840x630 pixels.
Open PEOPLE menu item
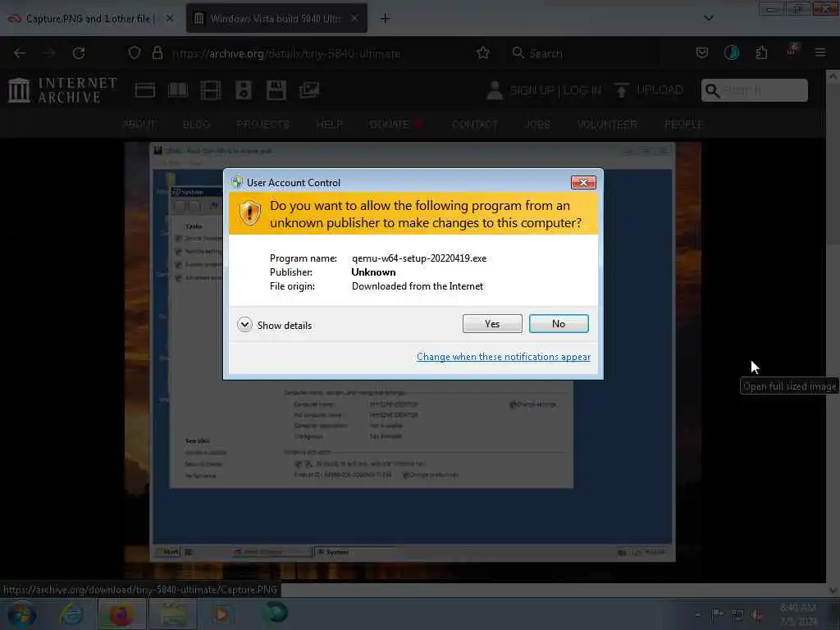coord(683,125)
